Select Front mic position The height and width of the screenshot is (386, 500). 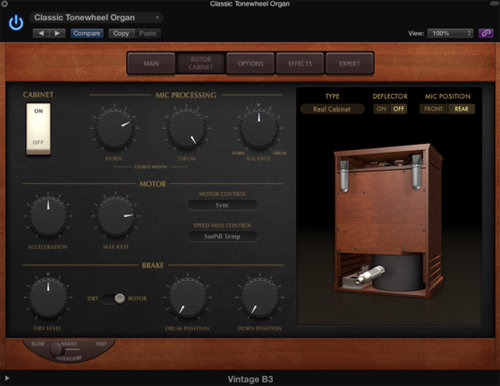433,109
